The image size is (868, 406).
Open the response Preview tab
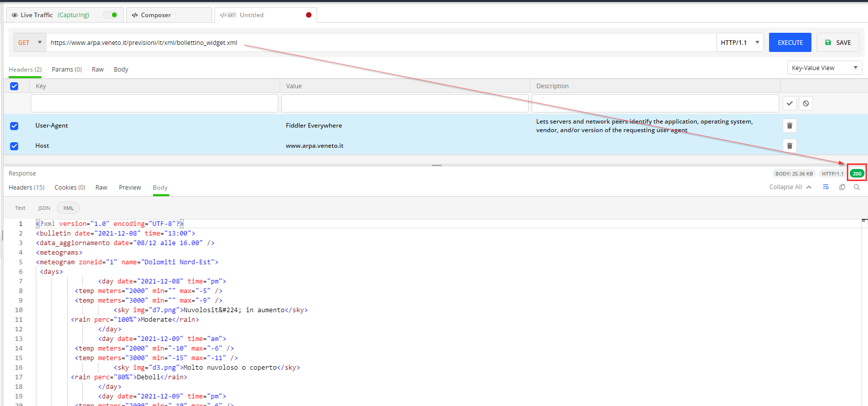tap(130, 188)
